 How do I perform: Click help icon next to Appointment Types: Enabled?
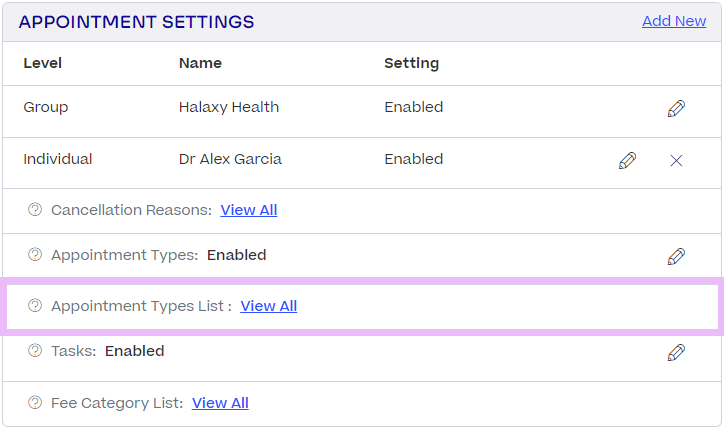[35, 255]
